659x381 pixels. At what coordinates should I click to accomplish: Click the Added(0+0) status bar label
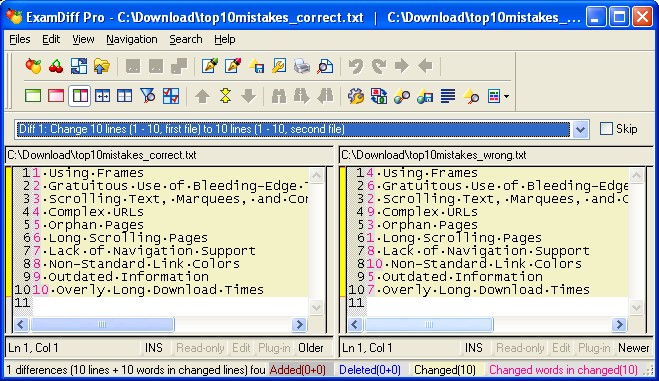click(298, 370)
